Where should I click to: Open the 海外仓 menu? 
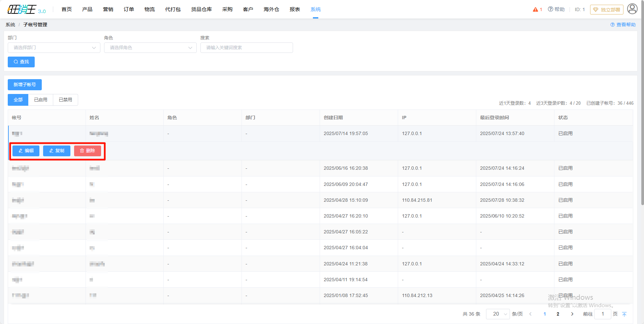tap(271, 9)
